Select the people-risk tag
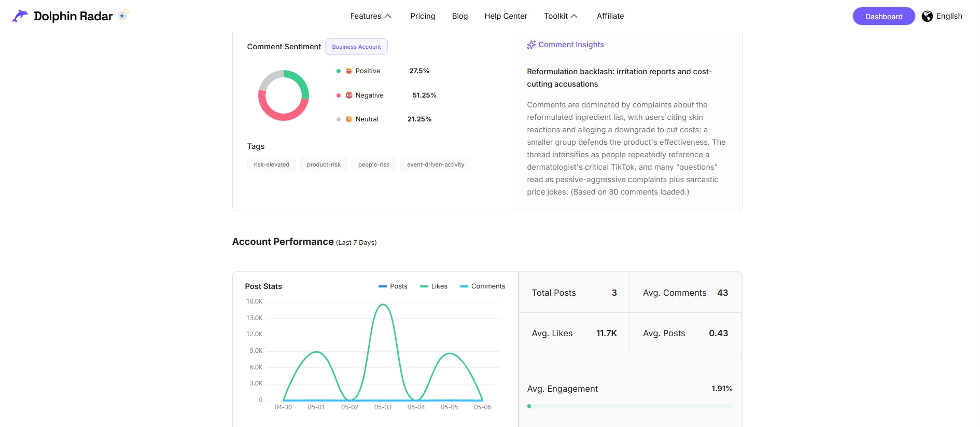980x427 pixels. click(x=373, y=164)
